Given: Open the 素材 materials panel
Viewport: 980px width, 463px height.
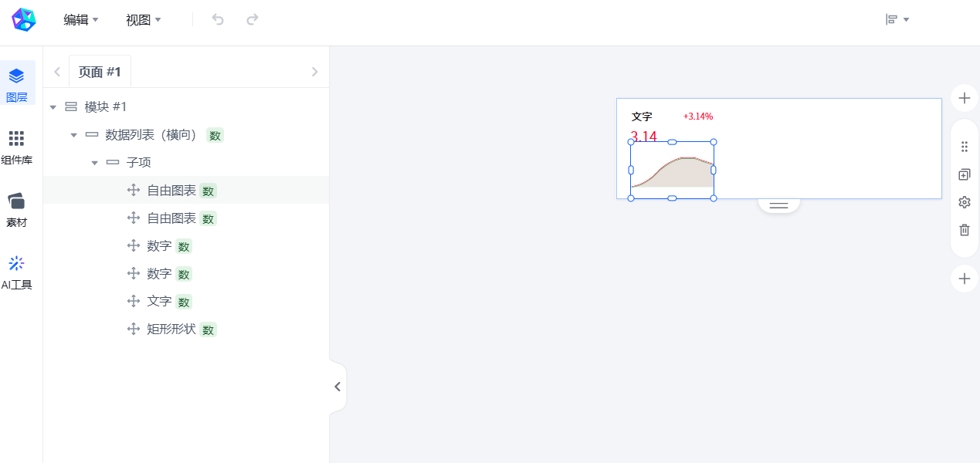Looking at the screenshot, I should coord(16,208).
